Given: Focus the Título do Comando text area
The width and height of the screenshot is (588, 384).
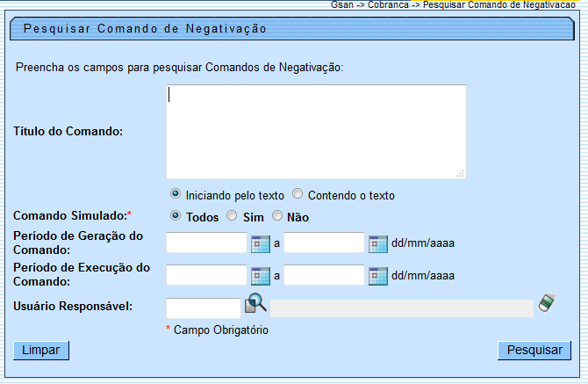Looking at the screenshot, I should pyautogui.click(x=316, y=132).
